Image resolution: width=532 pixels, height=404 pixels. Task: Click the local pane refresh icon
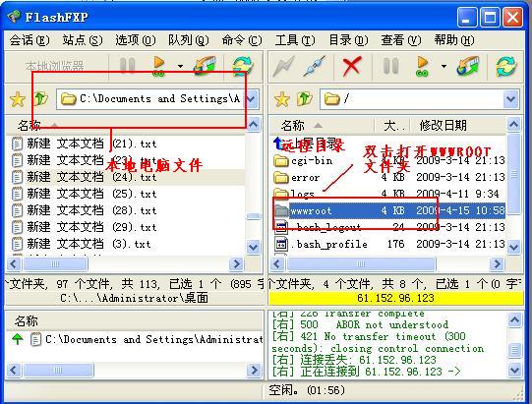click(x=243, y=66)
